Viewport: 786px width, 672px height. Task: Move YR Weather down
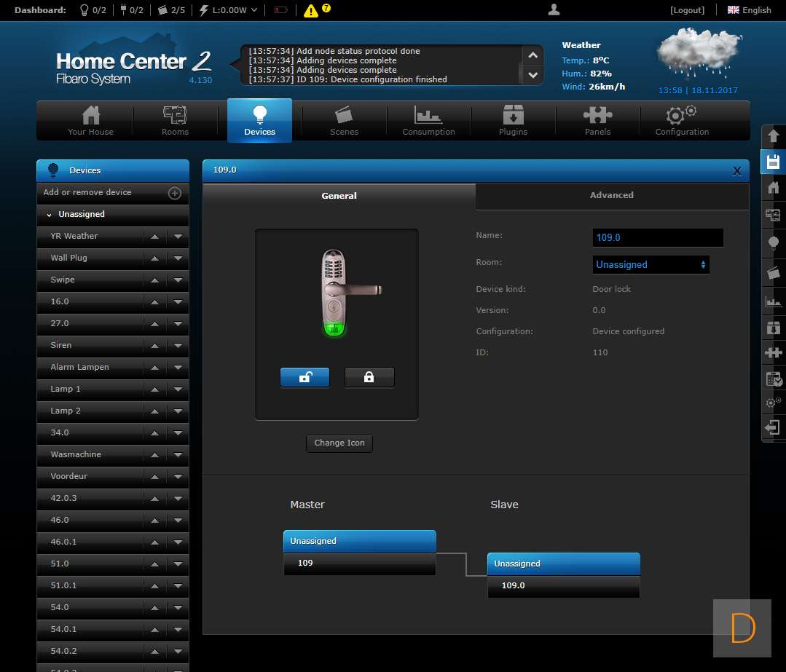point(178,237)
